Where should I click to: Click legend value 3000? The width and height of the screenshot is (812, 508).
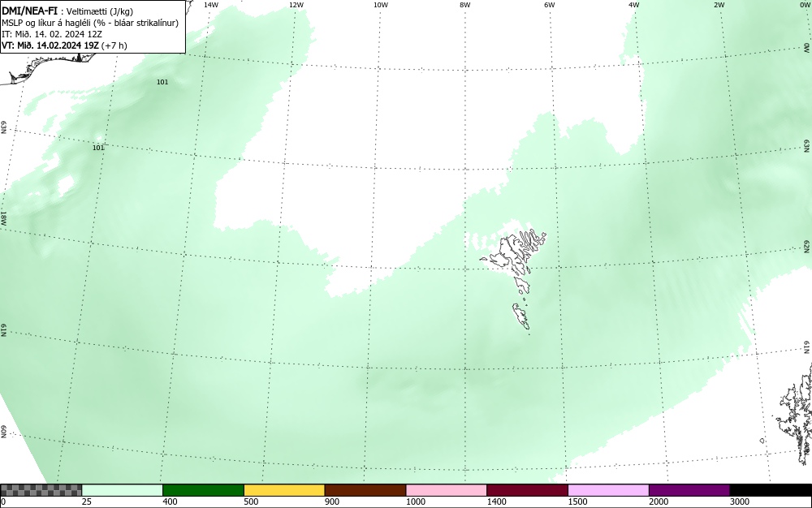click(740, 502)
